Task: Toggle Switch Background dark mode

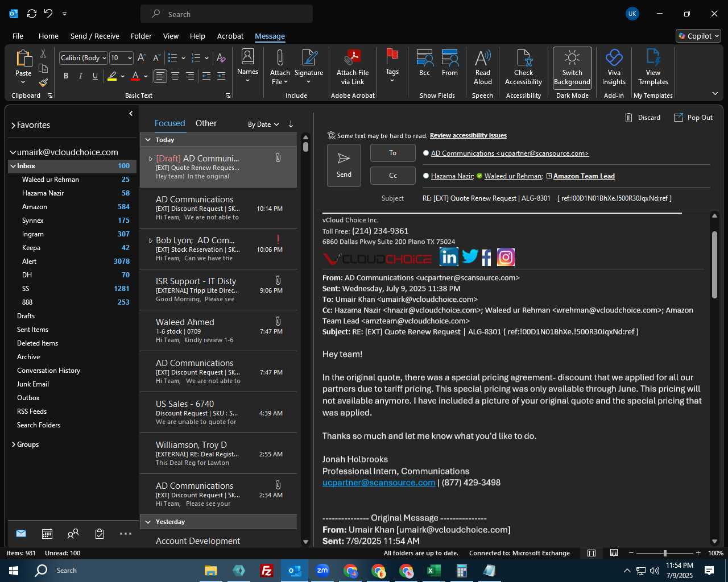Action: point(572,68)
